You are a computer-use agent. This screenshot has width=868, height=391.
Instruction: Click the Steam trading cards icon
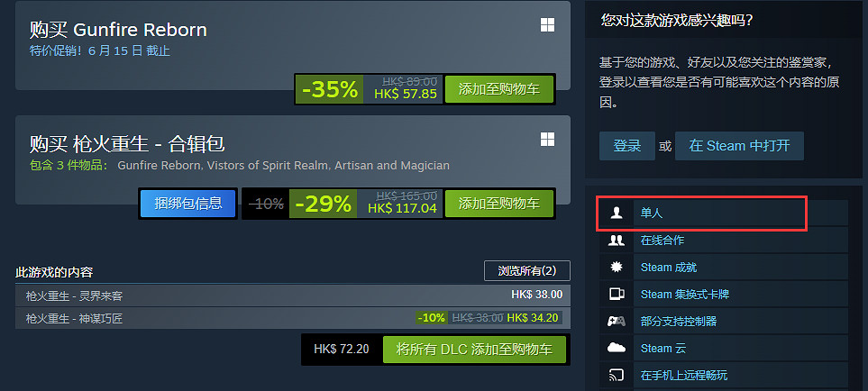point(617,295)
